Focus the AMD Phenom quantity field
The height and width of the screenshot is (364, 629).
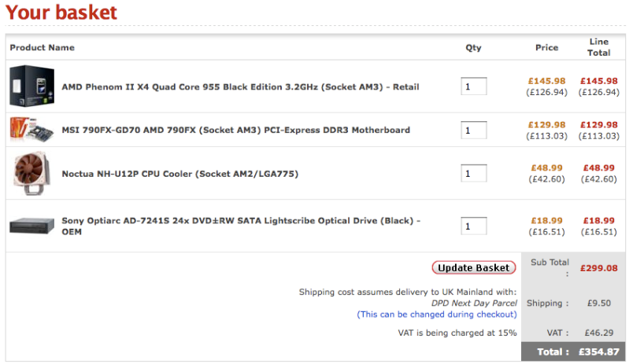pyautogui.click(x=473, y=86)
